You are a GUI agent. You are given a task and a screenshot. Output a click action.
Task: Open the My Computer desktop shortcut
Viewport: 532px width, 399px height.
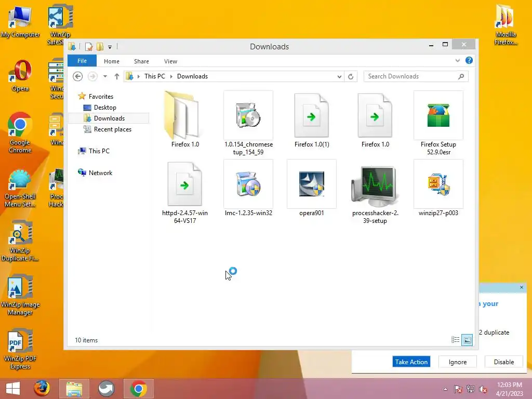(20, 22)
